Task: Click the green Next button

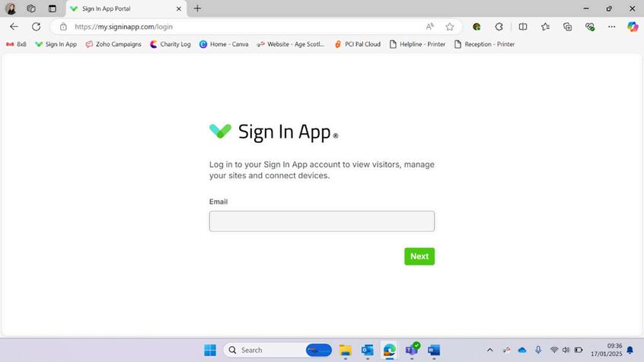Action: tap(419, 256)
